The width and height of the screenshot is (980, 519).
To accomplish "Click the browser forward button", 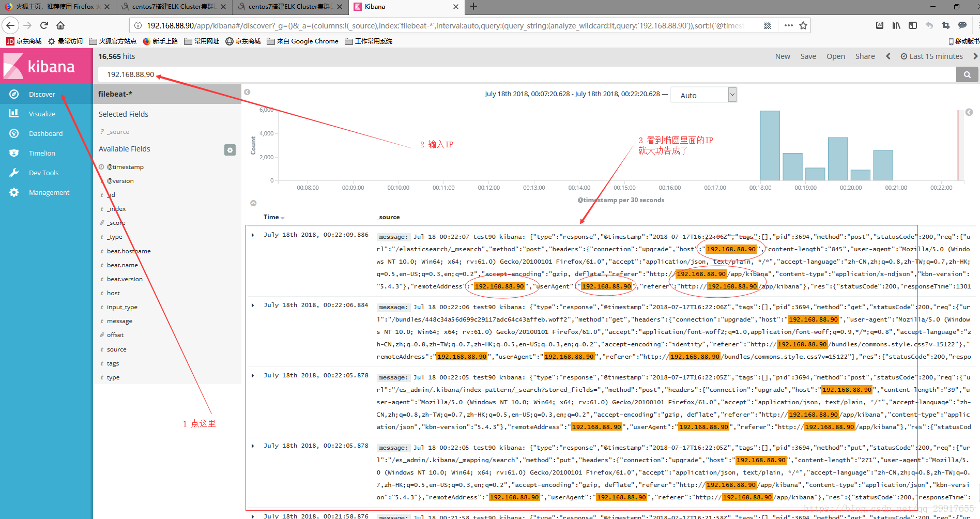I will tap(27, 25).
